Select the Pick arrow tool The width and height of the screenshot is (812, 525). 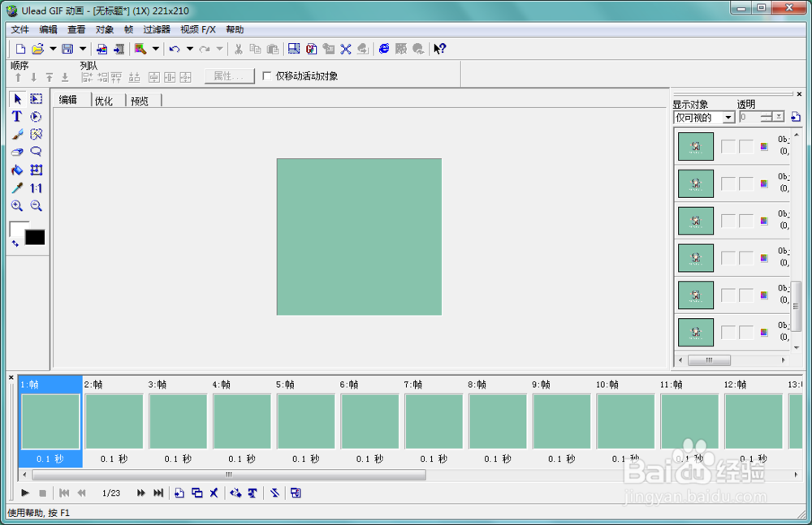(17, 99)
